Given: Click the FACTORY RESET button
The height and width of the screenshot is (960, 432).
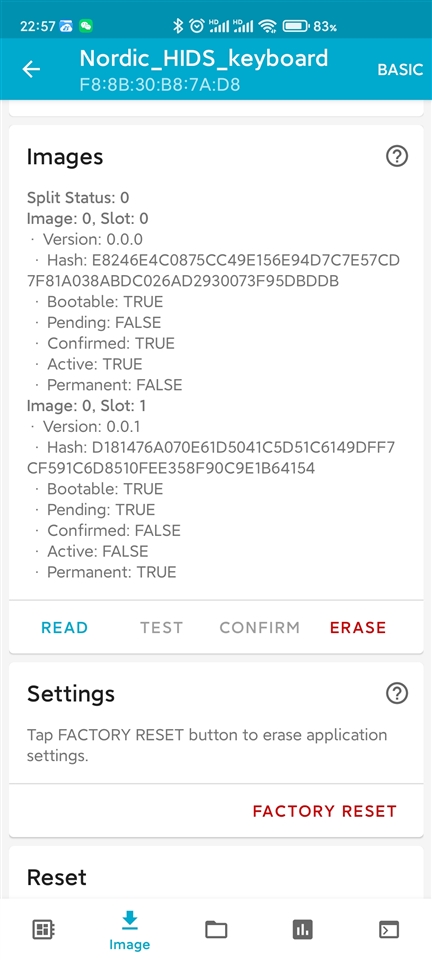Looking at the screenshot, I should coord(325,811).
